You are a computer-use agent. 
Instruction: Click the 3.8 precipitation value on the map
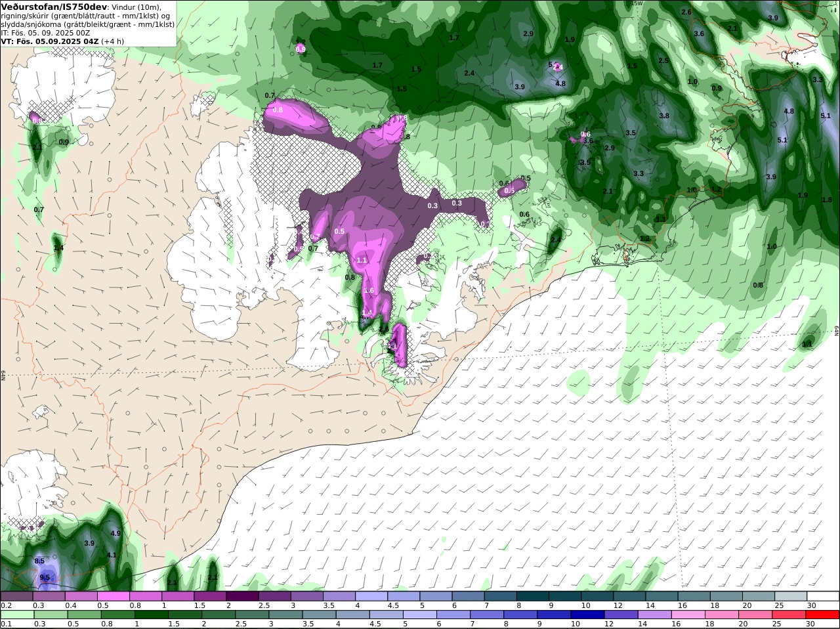[x=664, y=116]
